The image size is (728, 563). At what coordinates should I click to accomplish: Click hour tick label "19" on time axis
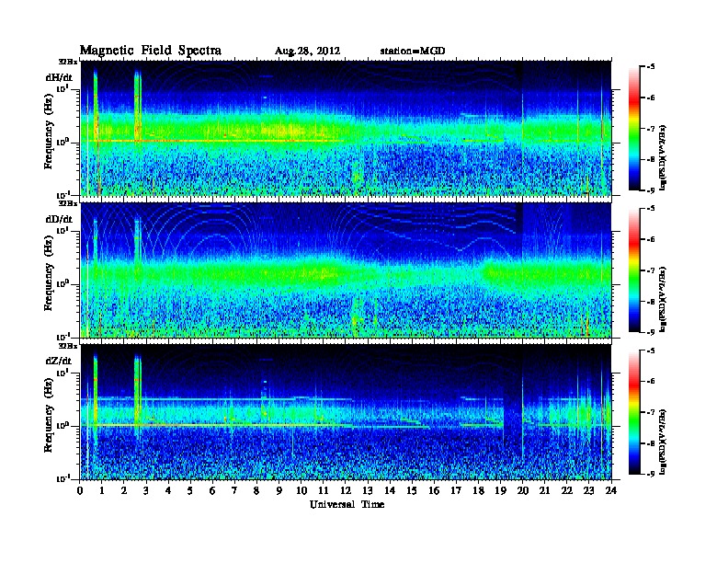[x=500, y=490]
